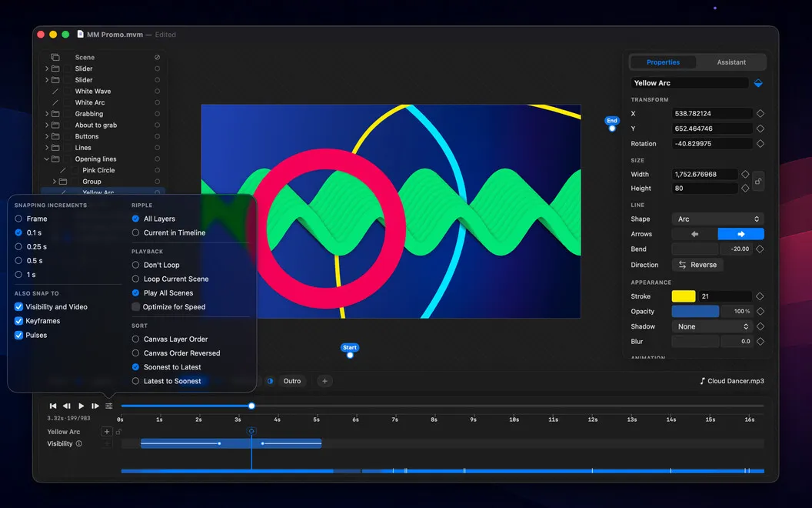This screenshot has height=508, width=812.
Task: Toggle visibility of White Wave layer
Action: [x=157, y=92]
